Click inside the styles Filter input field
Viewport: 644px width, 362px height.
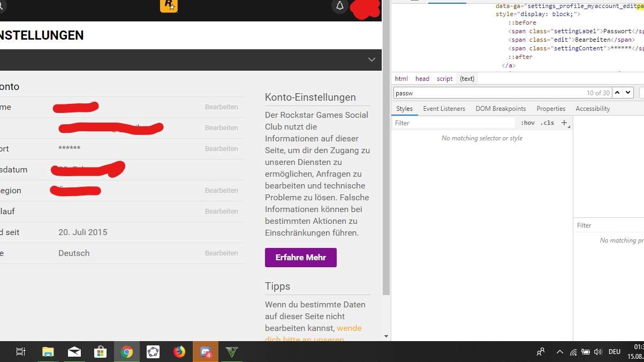click(x=452, y=123)
